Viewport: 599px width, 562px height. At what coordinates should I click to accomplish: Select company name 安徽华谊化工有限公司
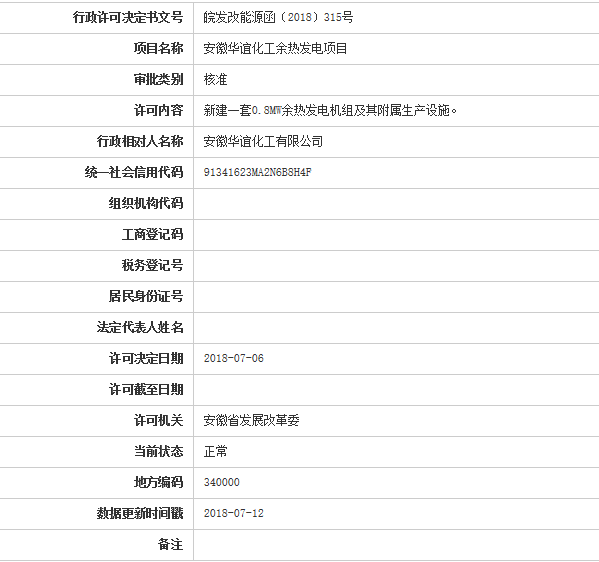[263, 141]
